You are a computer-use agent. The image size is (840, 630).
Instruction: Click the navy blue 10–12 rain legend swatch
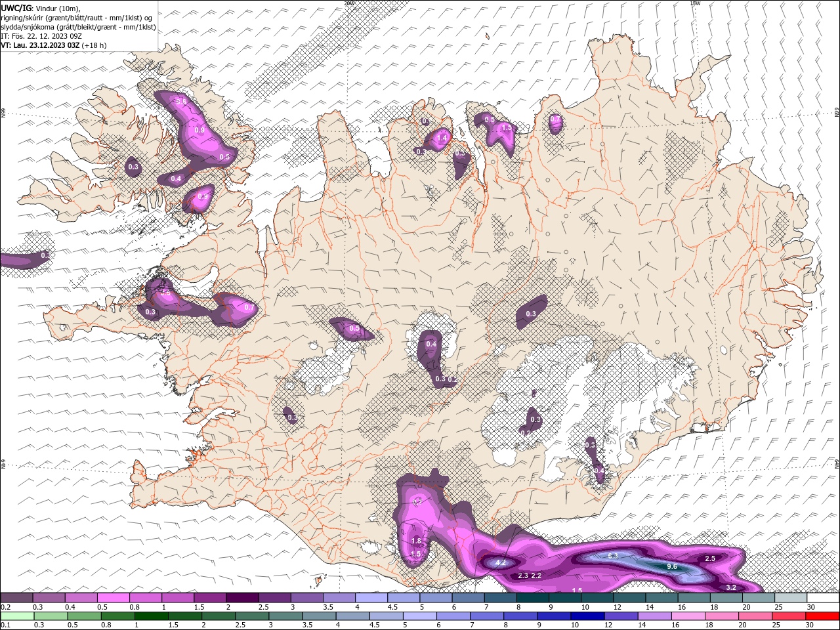point(587,616)
